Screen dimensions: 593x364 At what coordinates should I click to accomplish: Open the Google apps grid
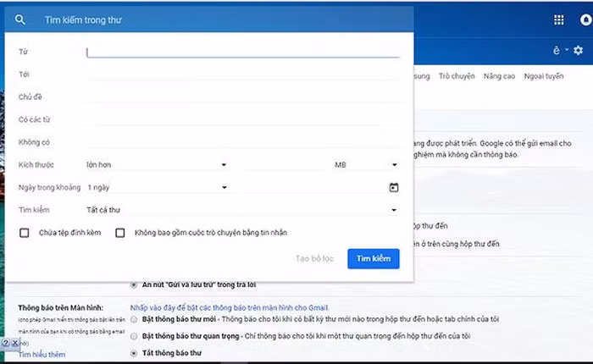[558, 19]
